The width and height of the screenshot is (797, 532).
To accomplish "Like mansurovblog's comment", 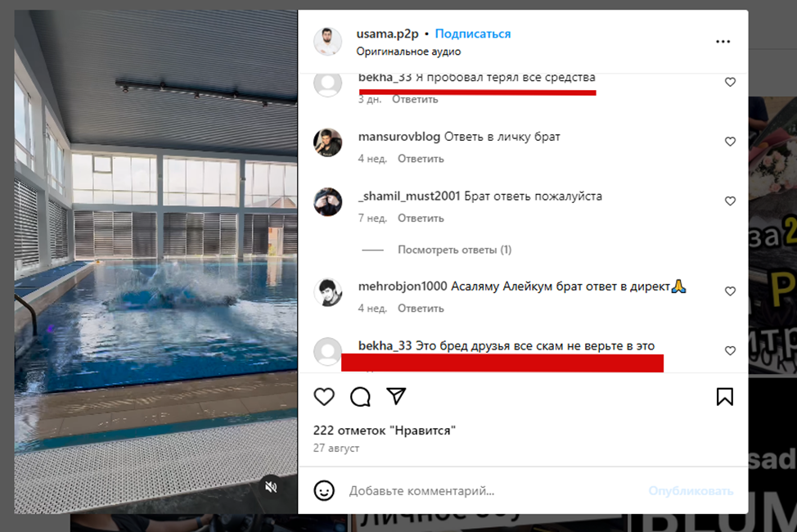I will pos(730,142).
